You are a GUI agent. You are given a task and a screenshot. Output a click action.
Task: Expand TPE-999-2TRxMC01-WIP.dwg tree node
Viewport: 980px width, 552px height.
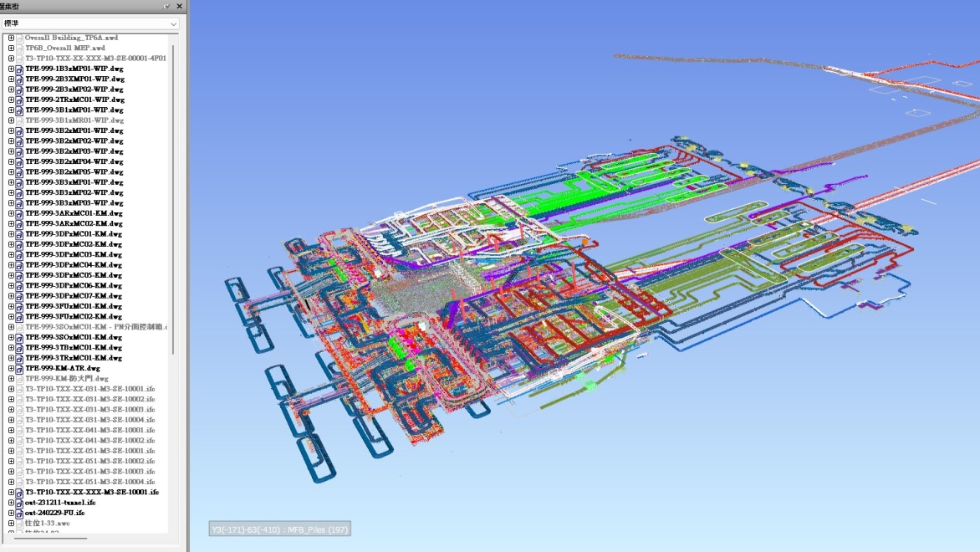click(x=11, y=100)
